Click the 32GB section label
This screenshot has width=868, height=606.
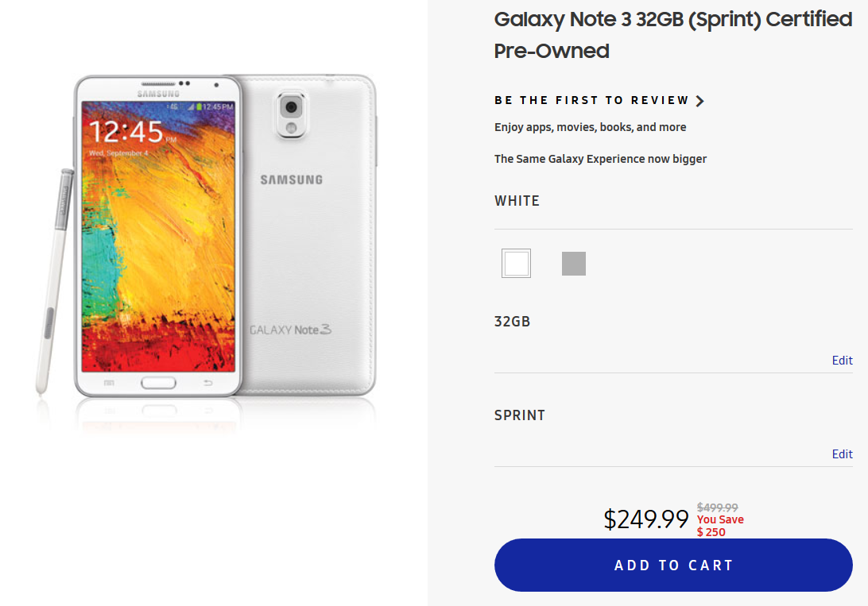513,321
